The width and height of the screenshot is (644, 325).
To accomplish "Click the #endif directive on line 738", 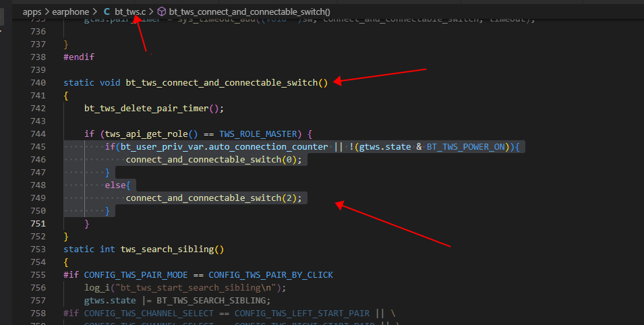I will coord(79,57).
